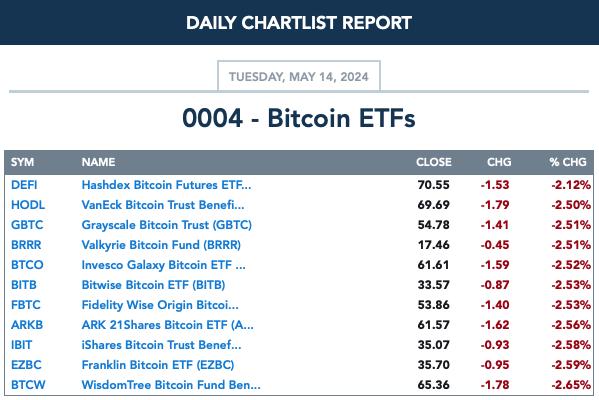
Task: Select Invesco Galaxy Bitcoin ETF name
Action: (164, 265)
